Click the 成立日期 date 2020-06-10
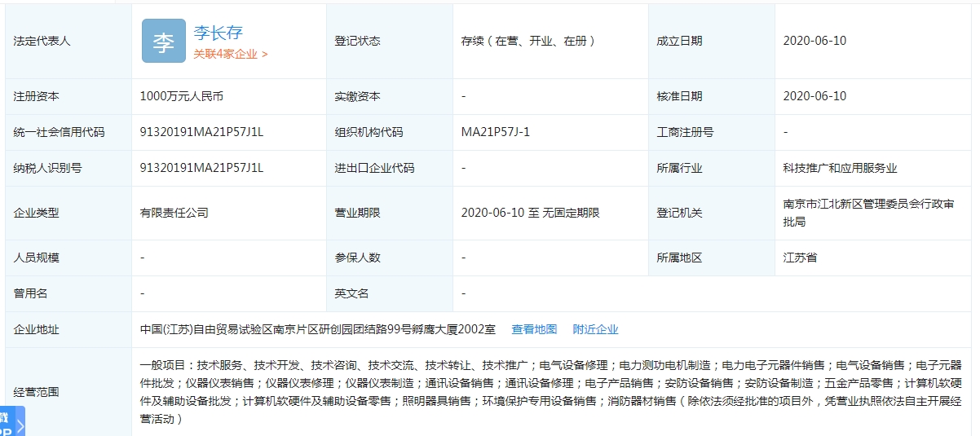 pyautogui.click(x=814, y=41)
